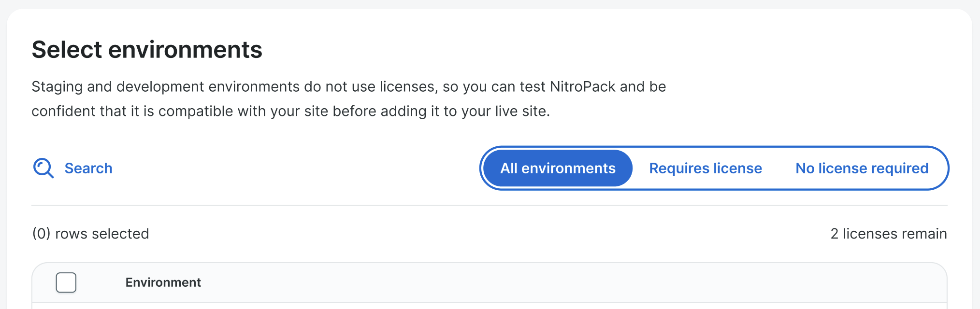Click the magnifying glass search icon
The width and height of the screenshot is (980, 309).
click(43, 169)
